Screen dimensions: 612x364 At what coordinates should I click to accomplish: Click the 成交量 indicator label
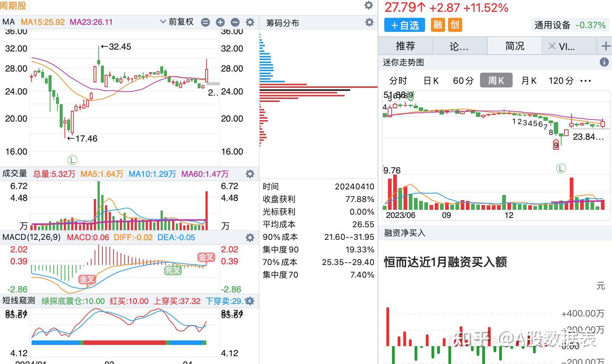(15, 173)
